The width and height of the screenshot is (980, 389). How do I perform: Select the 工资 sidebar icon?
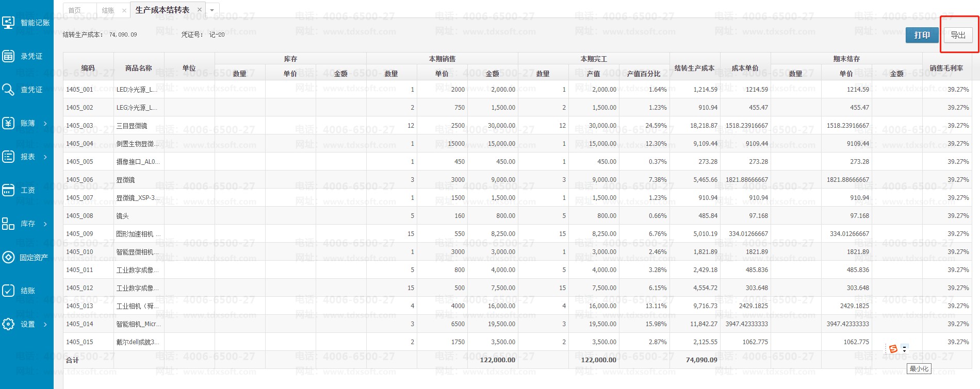pyautogui.click(x=8, y=190)
